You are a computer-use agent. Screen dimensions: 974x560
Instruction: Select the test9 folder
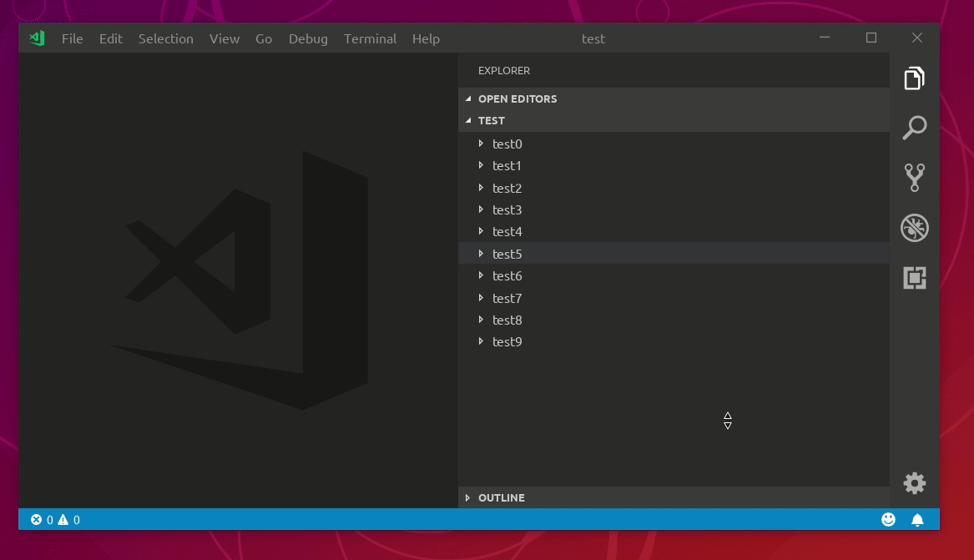(507, 341)
